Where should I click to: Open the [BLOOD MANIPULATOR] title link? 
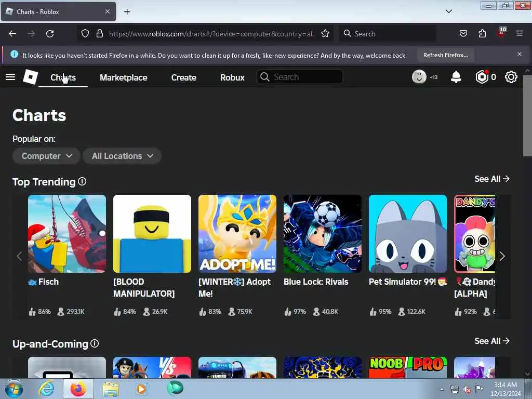click(x=144, y=288)
